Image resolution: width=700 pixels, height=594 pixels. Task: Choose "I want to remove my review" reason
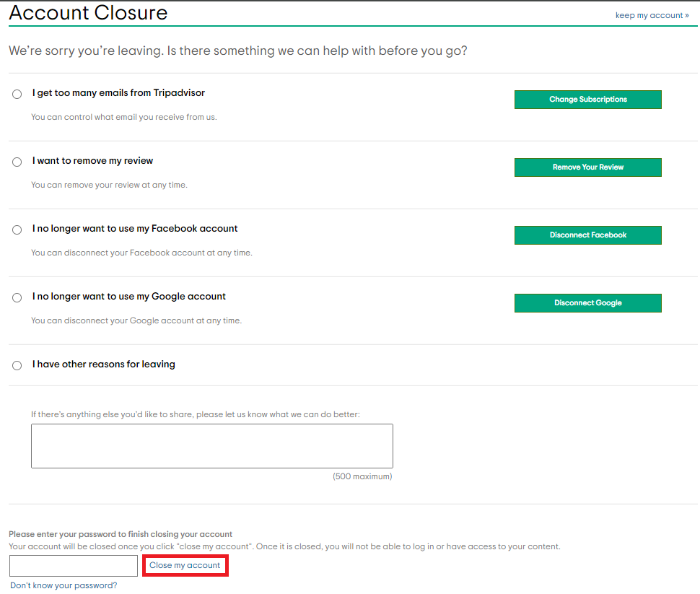17,162
